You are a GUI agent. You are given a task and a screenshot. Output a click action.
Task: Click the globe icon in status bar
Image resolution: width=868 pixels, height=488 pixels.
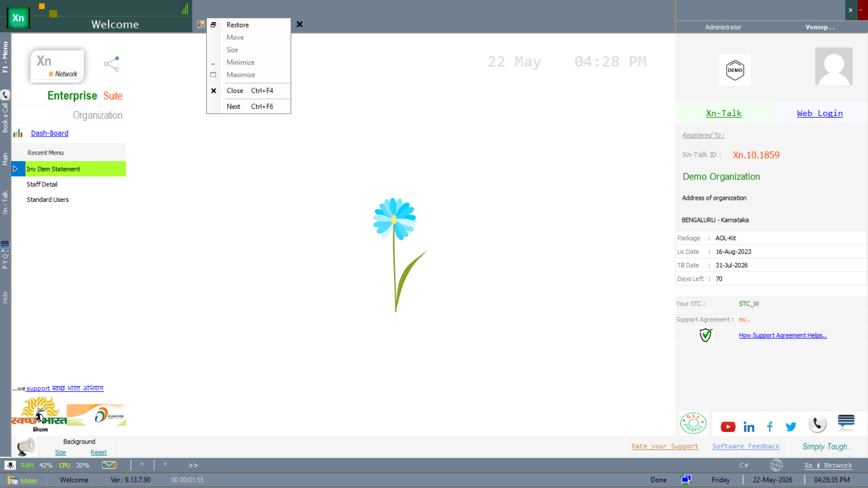[x=776, y=465]
